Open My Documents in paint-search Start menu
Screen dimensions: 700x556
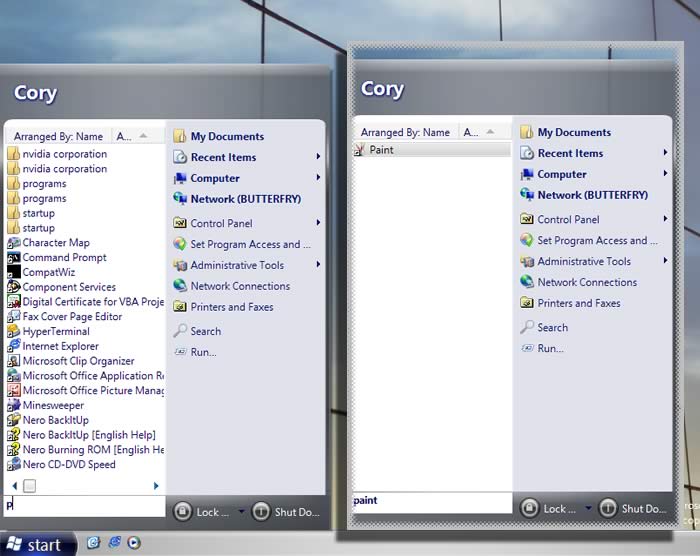coord(565,132)
